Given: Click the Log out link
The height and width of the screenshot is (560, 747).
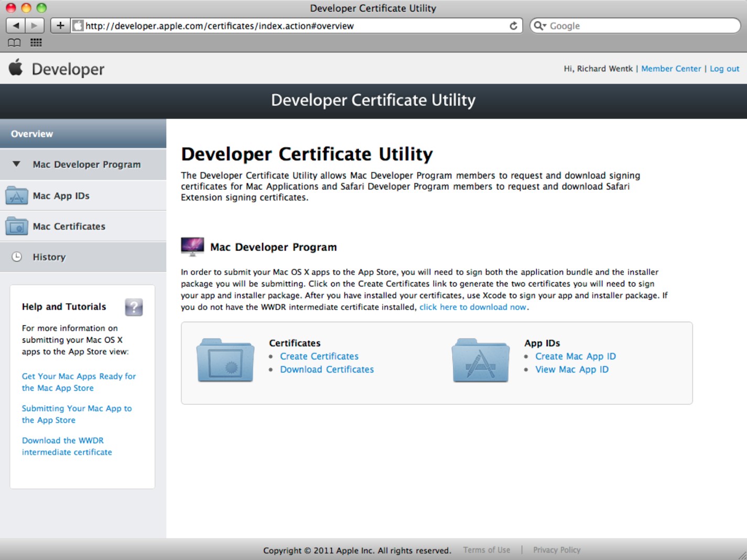Looking at the screenshot, I should [x=724, y=69].
